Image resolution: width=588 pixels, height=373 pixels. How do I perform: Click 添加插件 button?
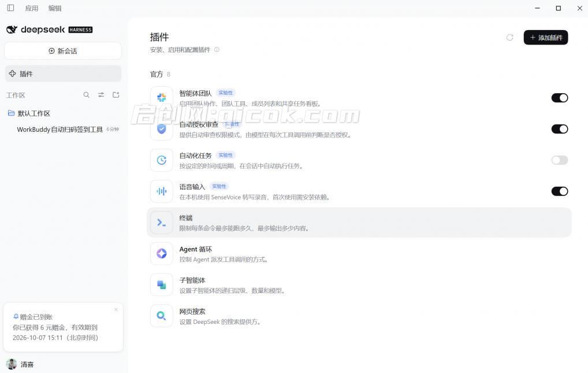coord(546,37)
